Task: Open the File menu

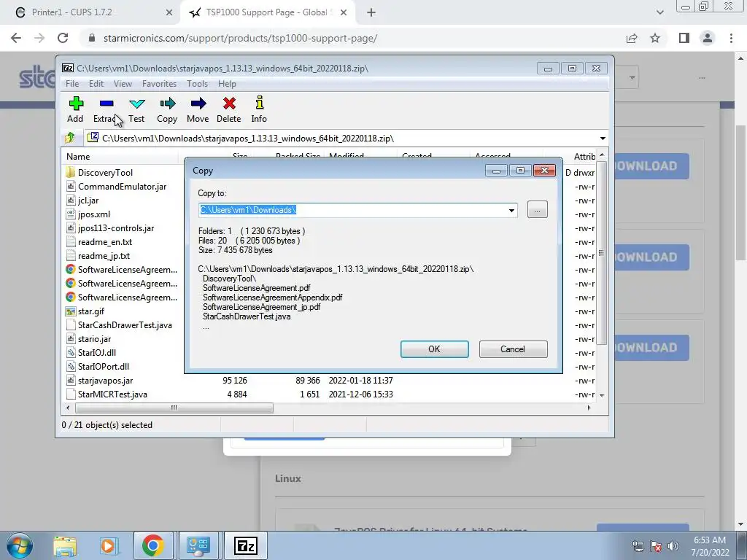Action: point(72,83)
